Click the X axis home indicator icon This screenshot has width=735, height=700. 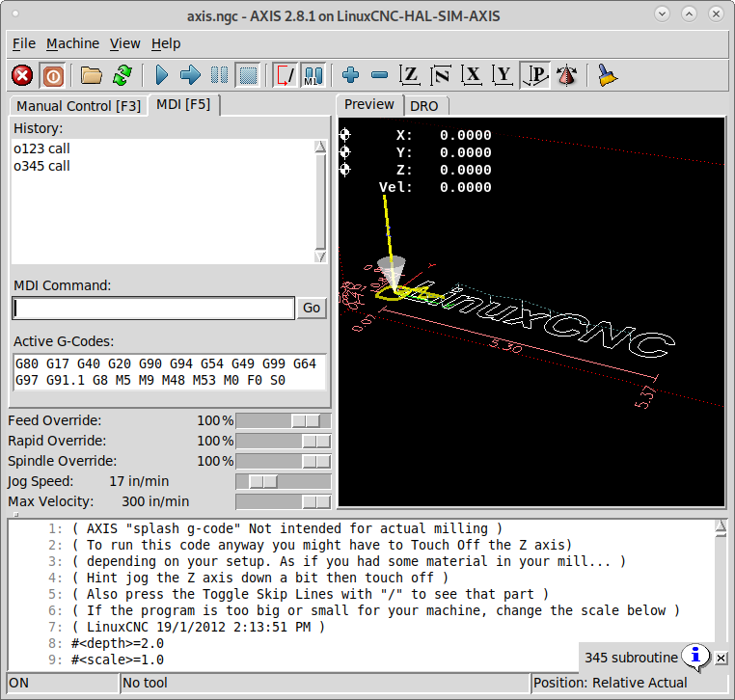click(345, 135)
